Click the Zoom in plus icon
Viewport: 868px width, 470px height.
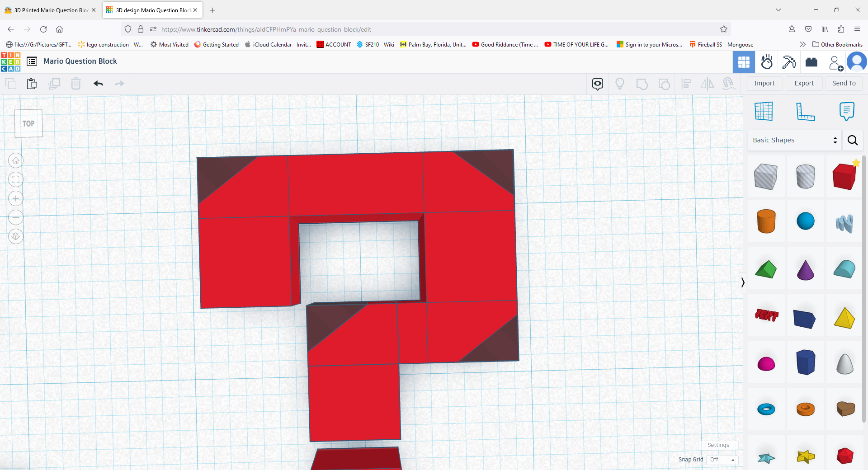(x=16, y=198)
